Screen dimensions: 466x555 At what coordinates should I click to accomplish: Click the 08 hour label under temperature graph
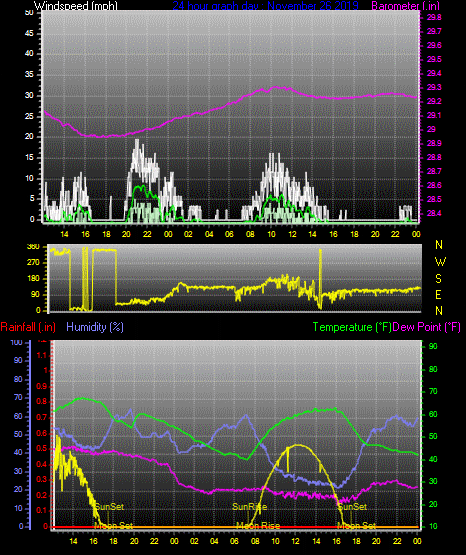(255, 541)
